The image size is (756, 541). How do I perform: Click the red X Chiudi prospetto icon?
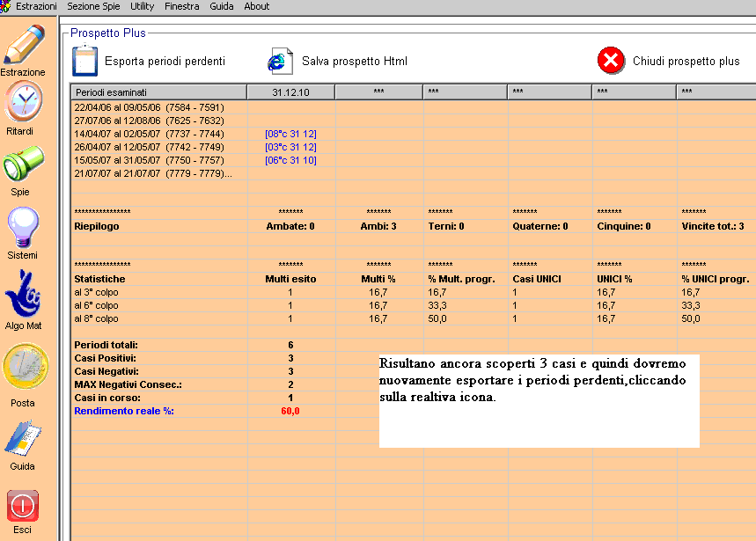(611, 60)
